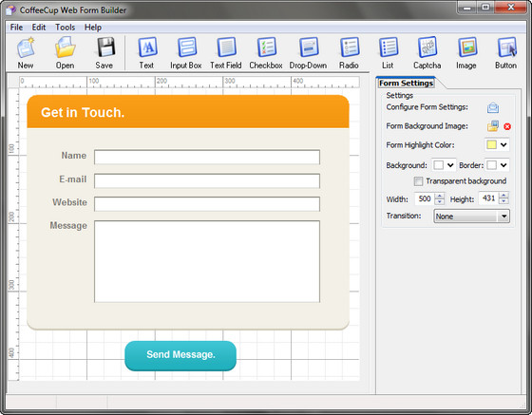Click the Background color swatch
The width and height of the screenshot is (532, 415).
pos(438,165)
